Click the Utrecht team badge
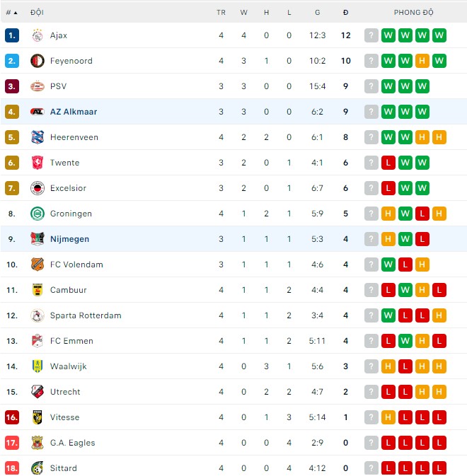 38,392
